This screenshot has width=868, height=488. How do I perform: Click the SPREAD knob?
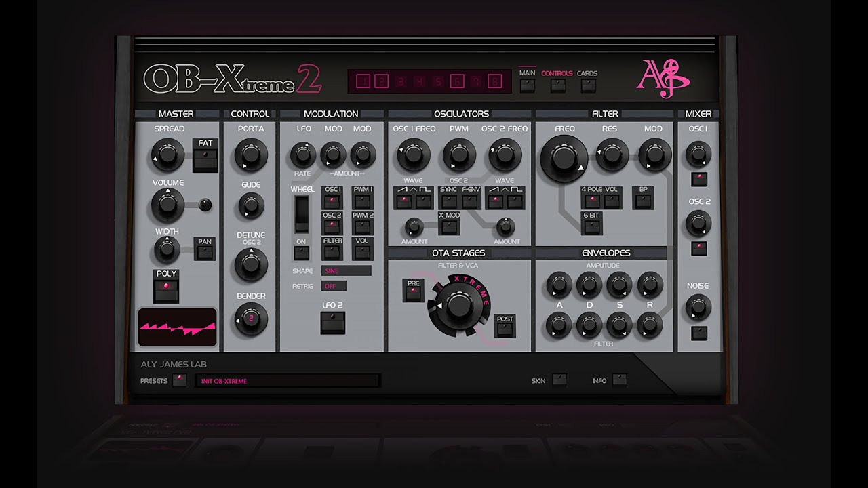point(168,155)
